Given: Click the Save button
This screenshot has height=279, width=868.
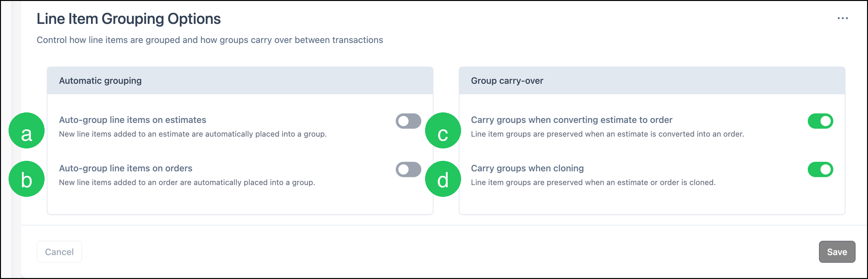Looking at the screenshot, I should pyautogui.click(x=837, y=252).
